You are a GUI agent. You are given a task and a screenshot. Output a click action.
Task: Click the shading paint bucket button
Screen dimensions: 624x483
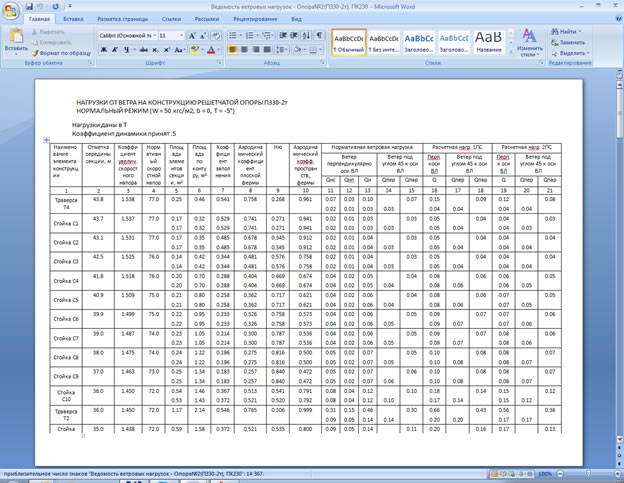[296, 50]
